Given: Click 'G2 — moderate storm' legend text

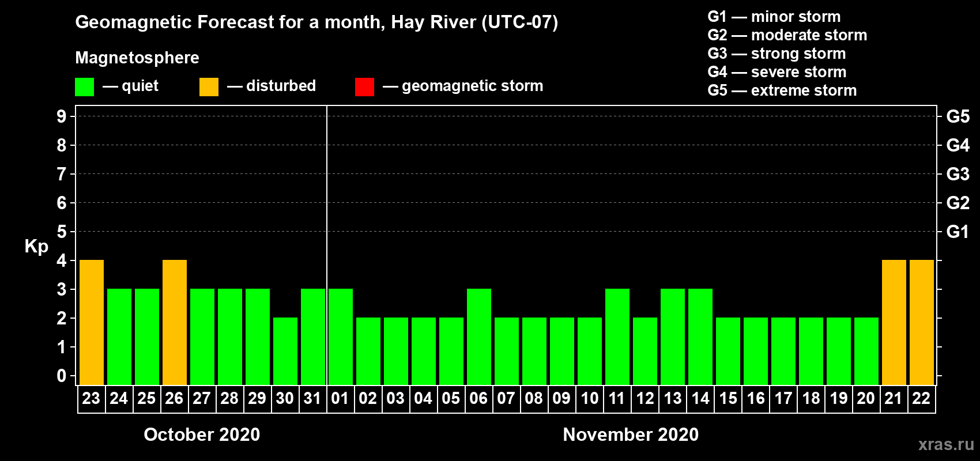Looking at the screenshot, I should click(x=787, y=35).
